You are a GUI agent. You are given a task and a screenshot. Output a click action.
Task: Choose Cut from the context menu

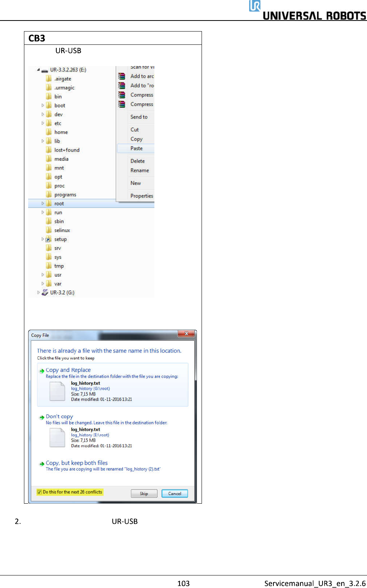tap(136, 130)
